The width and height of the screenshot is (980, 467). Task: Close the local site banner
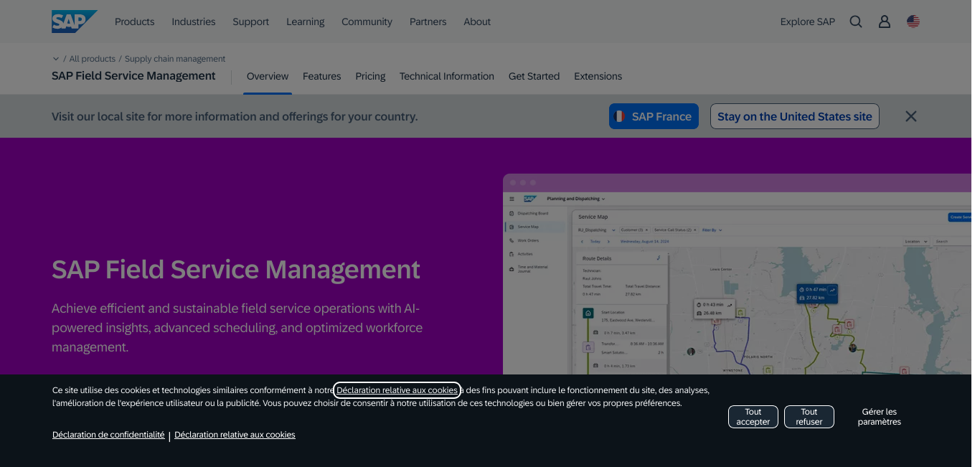pyautogui.click(x=911, y=116)
